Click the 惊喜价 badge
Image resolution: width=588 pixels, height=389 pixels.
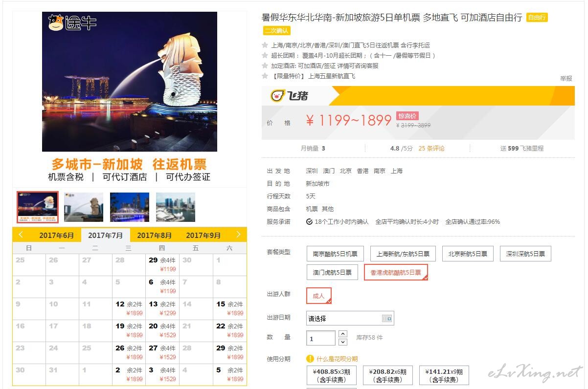[407, 116]
